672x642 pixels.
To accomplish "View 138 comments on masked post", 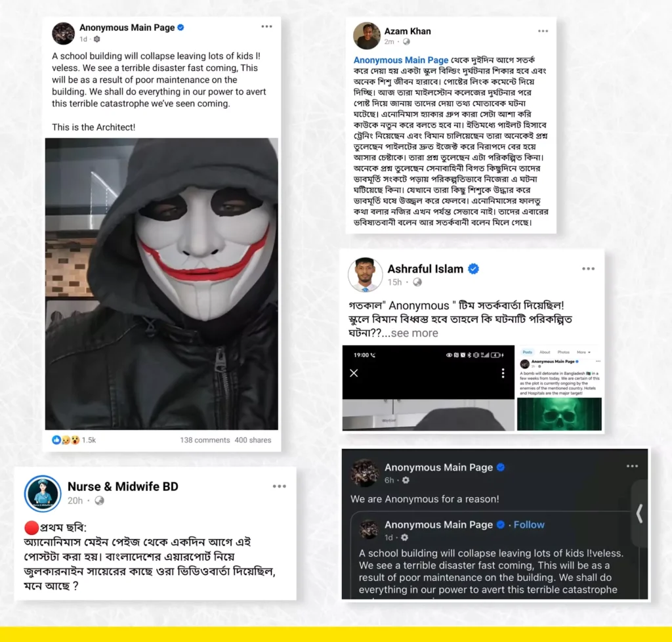I will pyautogui.click(x=205, y=440).
